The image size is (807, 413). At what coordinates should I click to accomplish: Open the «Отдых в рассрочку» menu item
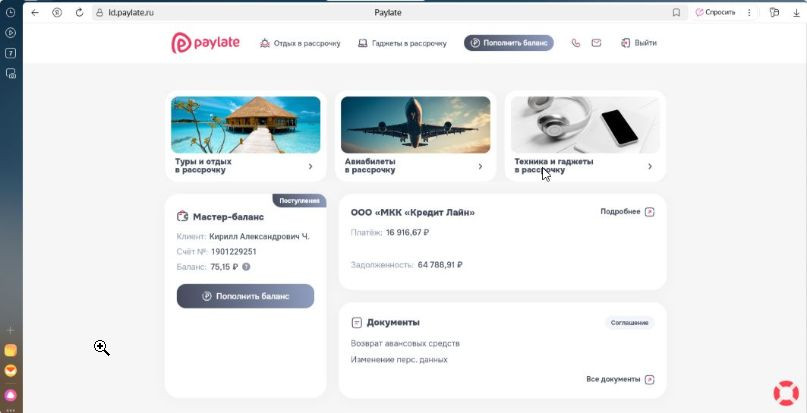pyautogui.click(x=300, y=43)
